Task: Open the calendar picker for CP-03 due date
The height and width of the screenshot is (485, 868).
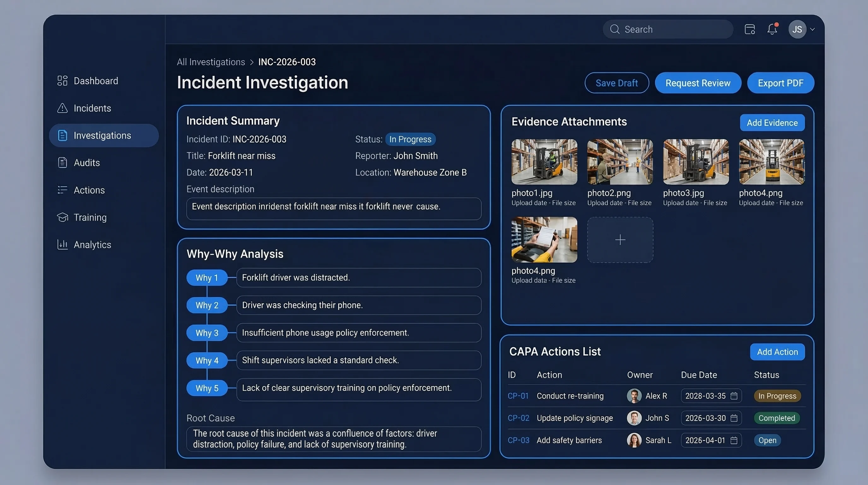Action: coord(734,440)
